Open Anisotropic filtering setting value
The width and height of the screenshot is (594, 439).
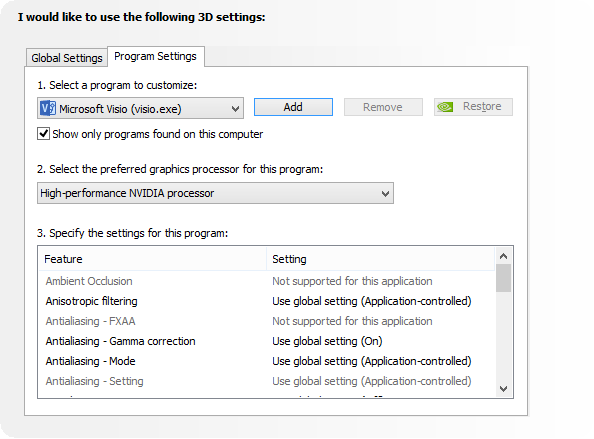point(372,301)
